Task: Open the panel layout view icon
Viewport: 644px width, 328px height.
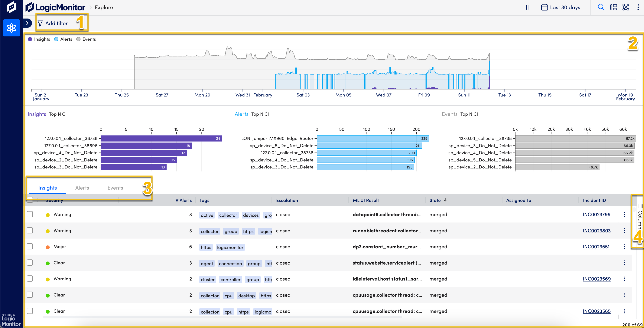Action: click(614, 7)
